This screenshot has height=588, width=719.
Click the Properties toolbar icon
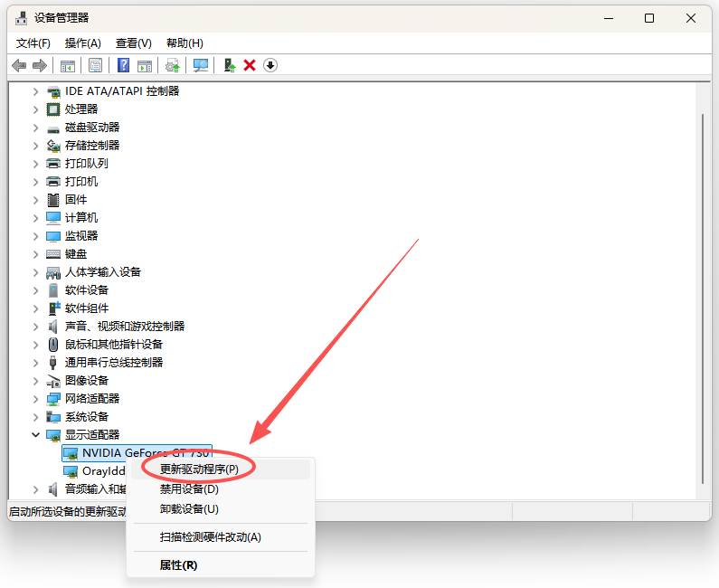coord(94,65)
